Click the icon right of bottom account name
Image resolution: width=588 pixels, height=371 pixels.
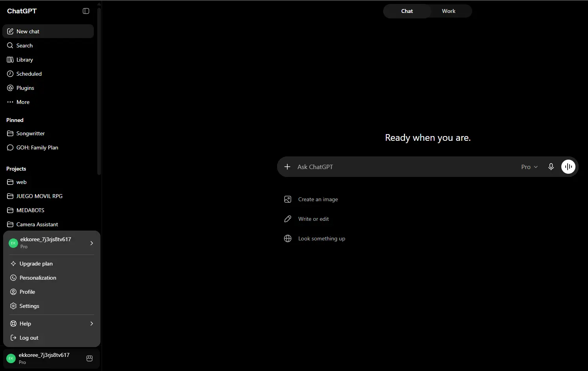89,358
